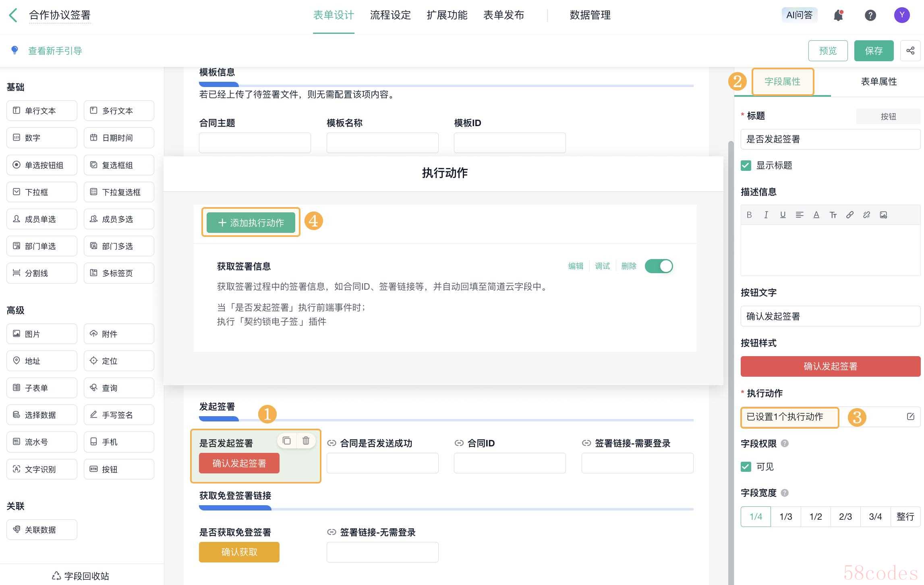
Task: Open the font size option in editor
Action: click(833, 215)
